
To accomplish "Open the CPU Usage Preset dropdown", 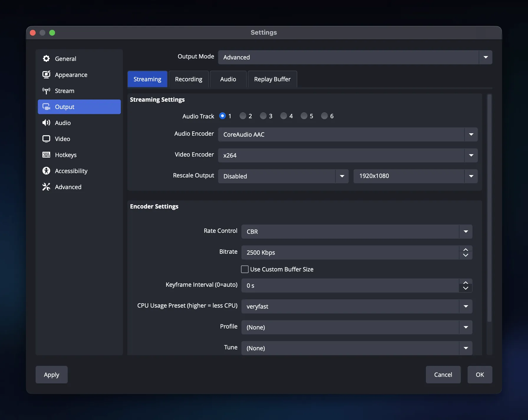I will 357,306.
